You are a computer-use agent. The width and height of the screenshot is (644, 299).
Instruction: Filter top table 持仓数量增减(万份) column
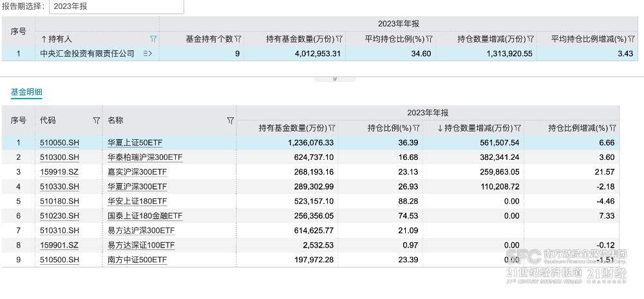(x=531, y=39)
